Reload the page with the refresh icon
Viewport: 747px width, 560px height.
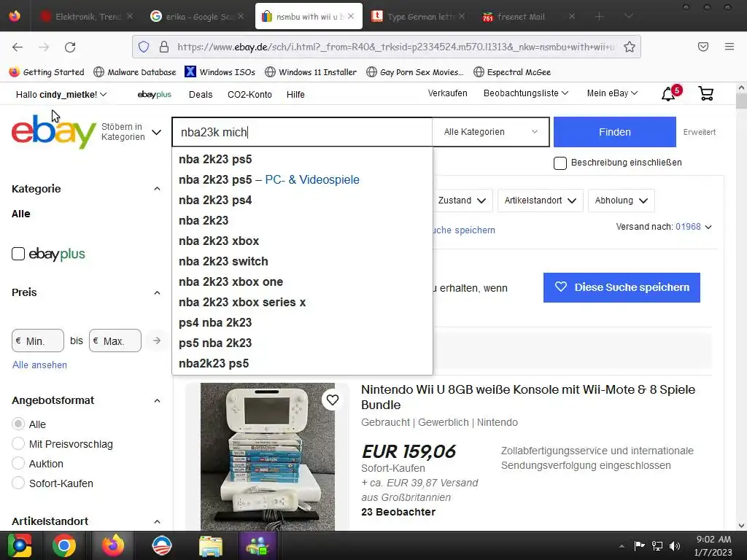[70, 47]
